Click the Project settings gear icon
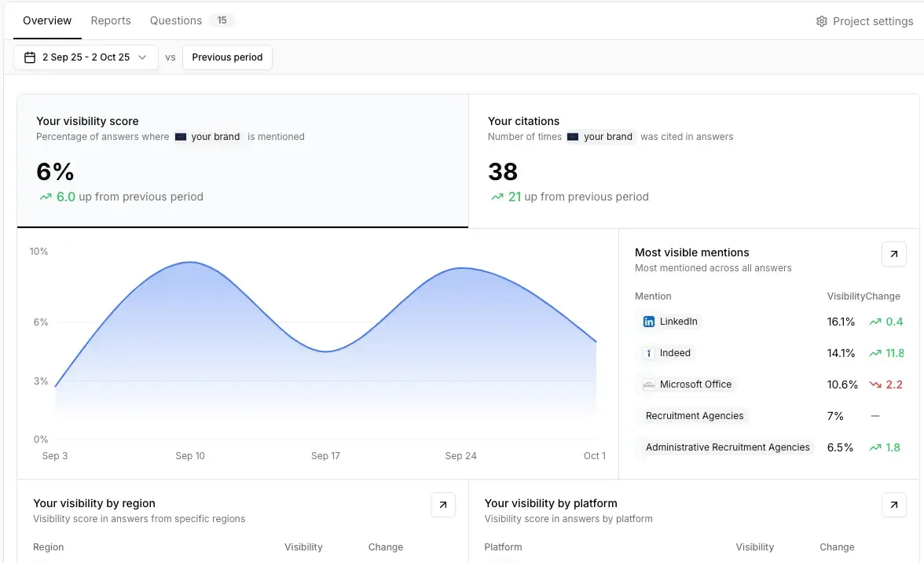The height and width of the screenshot is (563, 924). [822, 21]
